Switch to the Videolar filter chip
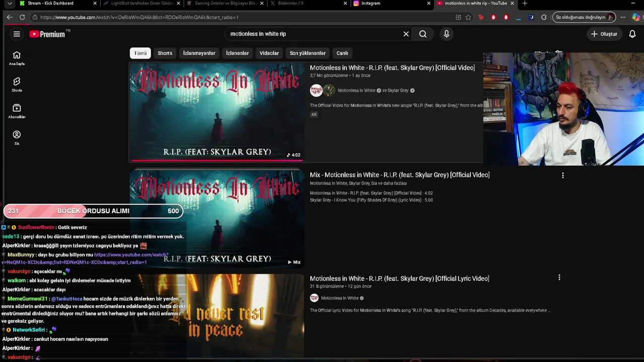 tap(269, 53)
